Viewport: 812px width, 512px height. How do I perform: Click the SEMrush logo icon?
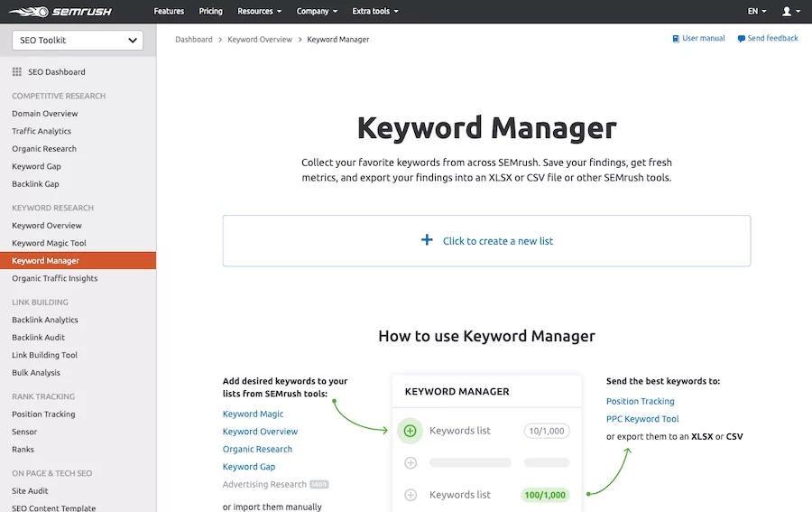coord(27,12)
